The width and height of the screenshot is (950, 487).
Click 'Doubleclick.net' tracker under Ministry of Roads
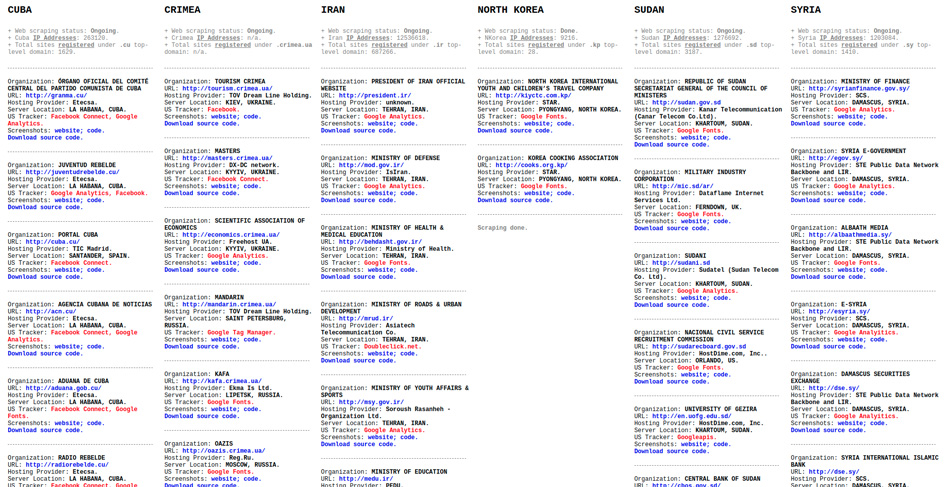point(392,346)
